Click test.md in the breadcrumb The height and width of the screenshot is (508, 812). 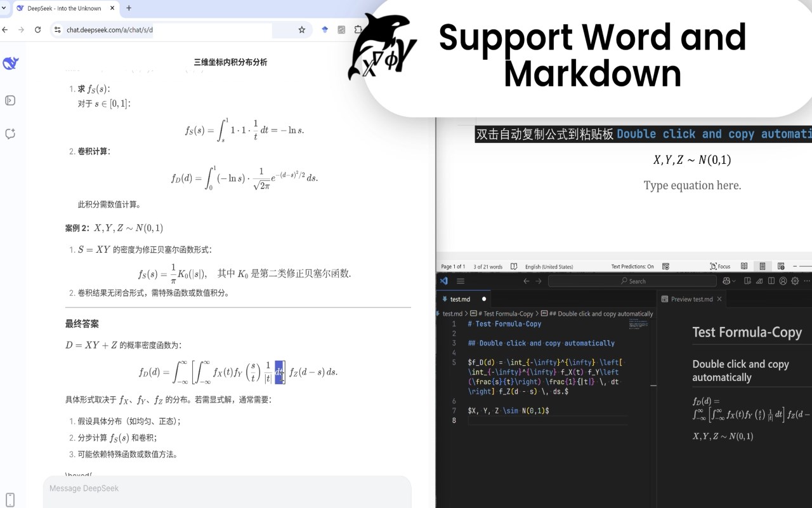click(452, 314)
